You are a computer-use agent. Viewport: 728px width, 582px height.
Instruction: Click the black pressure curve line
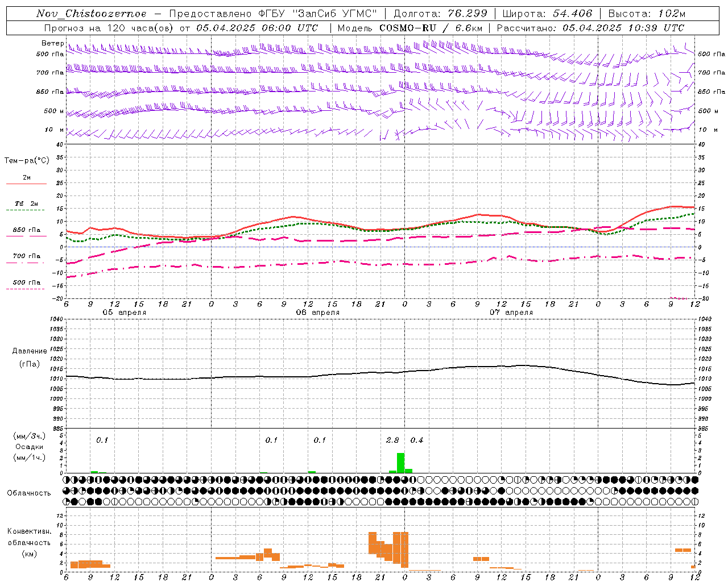(x=380, y=373)
